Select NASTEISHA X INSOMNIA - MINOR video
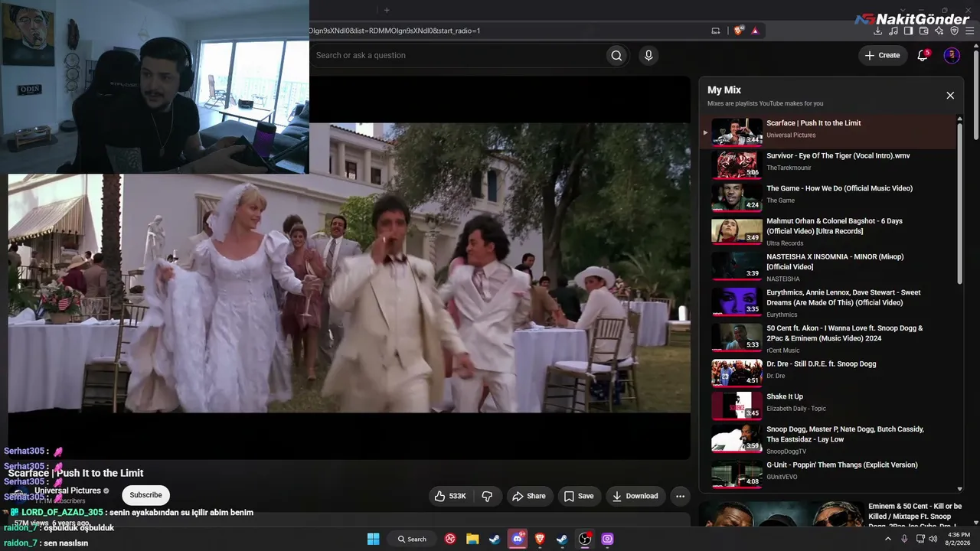The height and width of the screenshot is (551, 980). [829, 266]
